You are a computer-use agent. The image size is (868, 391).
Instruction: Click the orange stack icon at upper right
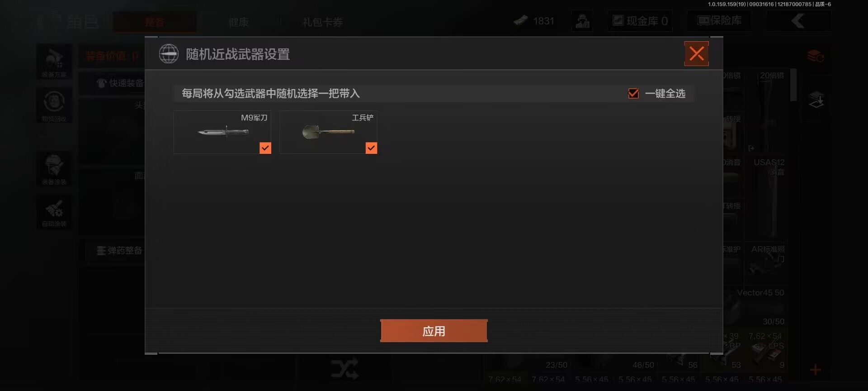[816, 57]
